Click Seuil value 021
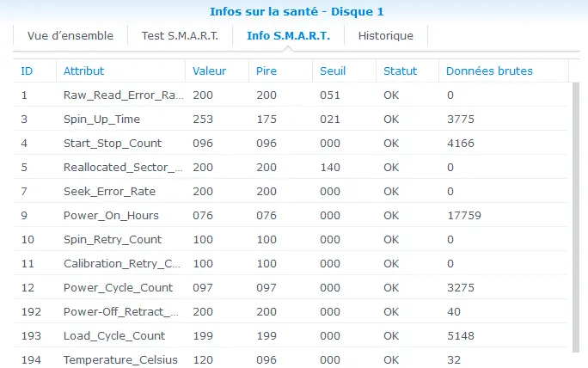The width and height of the screenshot is (588, 368). [330, 119]
